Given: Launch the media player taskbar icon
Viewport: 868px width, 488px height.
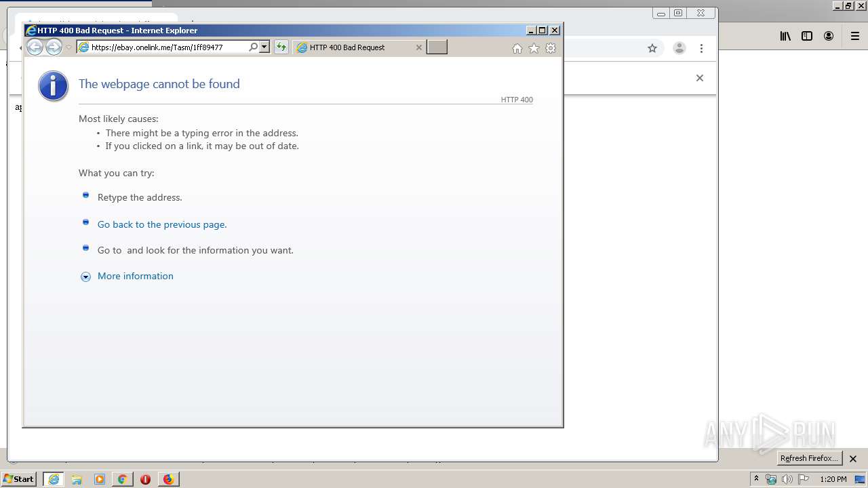Looking at the screenshot, I should pyautogui.click(x=100, y=479).
